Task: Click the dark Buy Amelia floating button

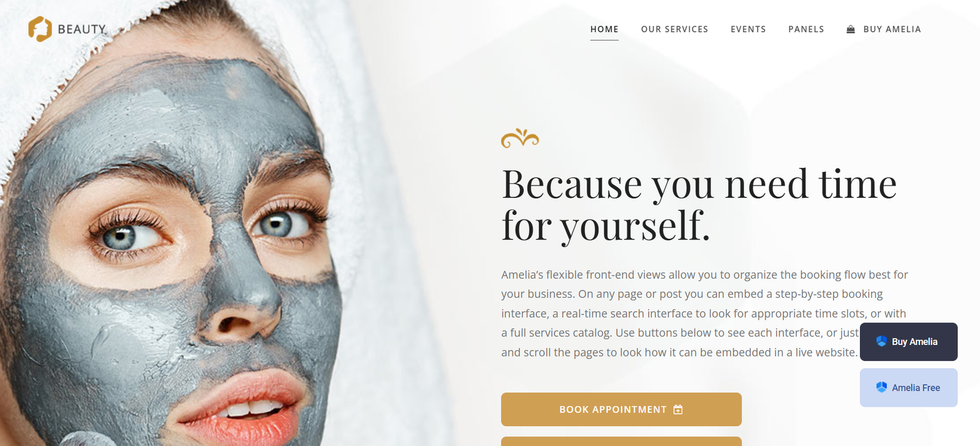Action: pyautogui.click(x=909, y=342)
